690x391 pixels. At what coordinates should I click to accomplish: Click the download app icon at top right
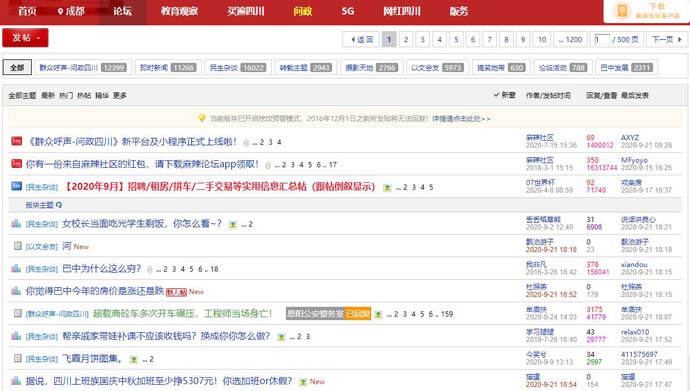pyautogui.click(x=622, y=11)
